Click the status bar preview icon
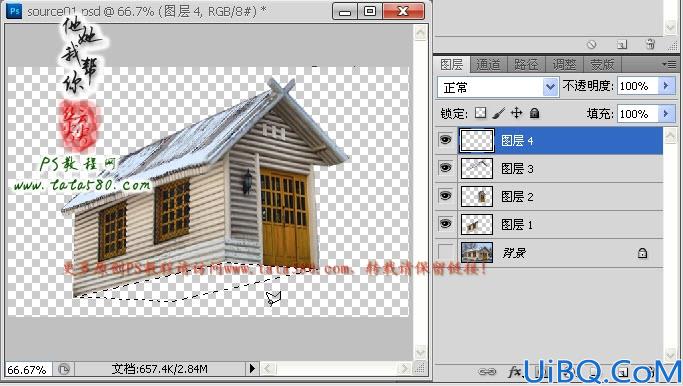This screenshot has width=683, height=386. pyautogui.click(x=64, y=369)
